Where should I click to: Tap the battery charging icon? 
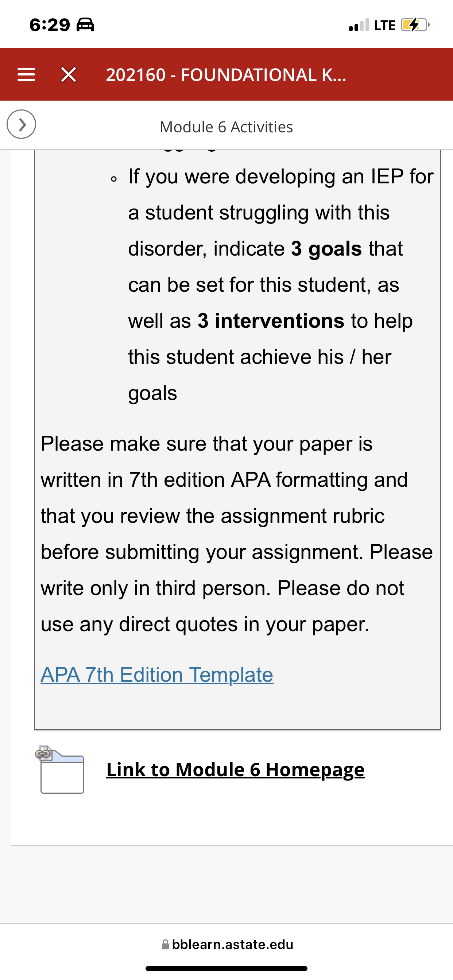click(415, 25)
